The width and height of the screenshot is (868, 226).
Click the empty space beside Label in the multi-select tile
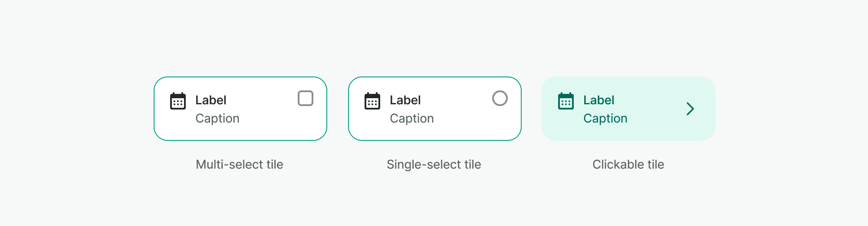pyautogui.click(x=260, y=100)
